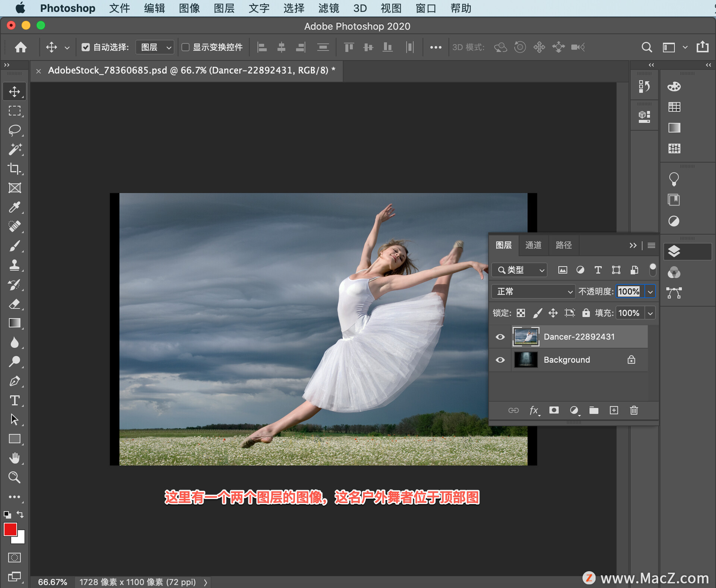Toggle visibility of Dancer-22892431 layer
The width and height of the screenshot is (716, 588).
tap(501, 337)
